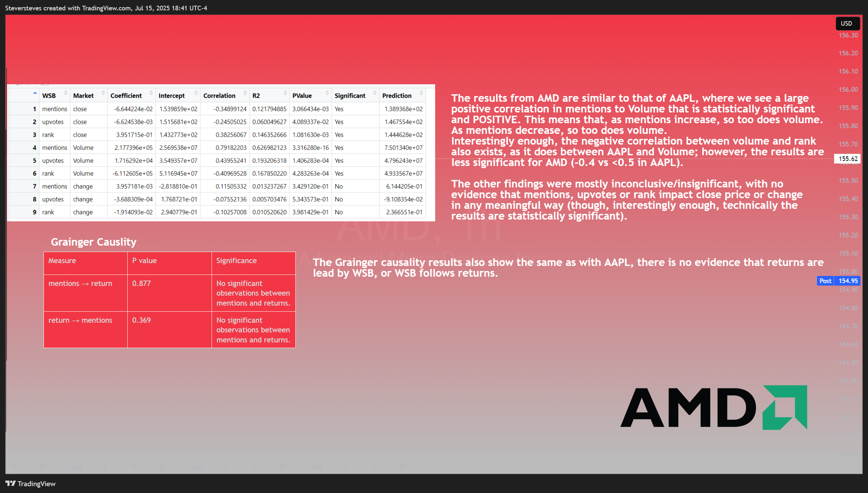Viewport: 868px width, 493px height.
Task: Click the current price label 155.62
Action: [x=848, y=159]
